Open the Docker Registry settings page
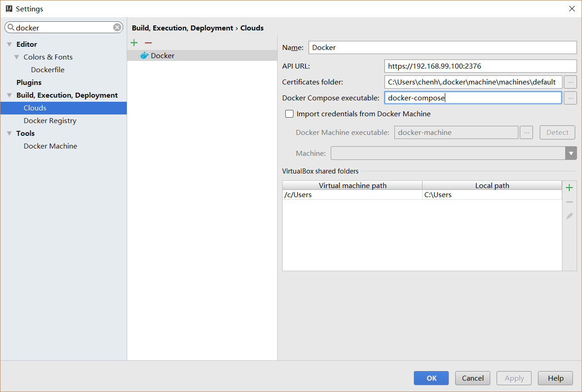The height and width of the screenshot is (392, 582). tap(50, 121)
